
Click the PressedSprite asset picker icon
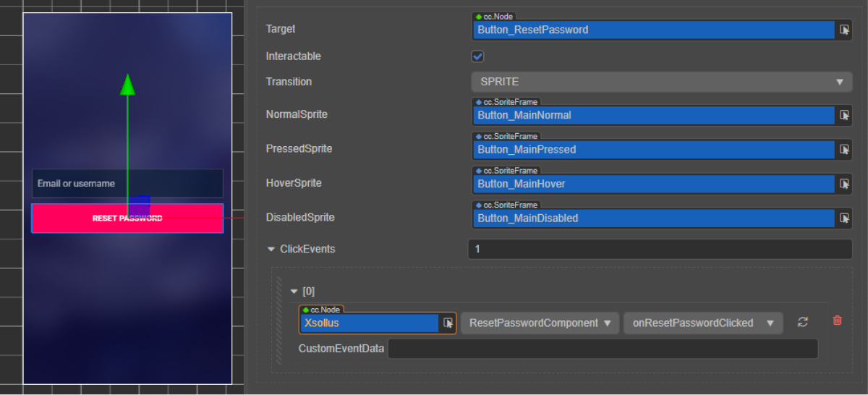coord(844,149)
